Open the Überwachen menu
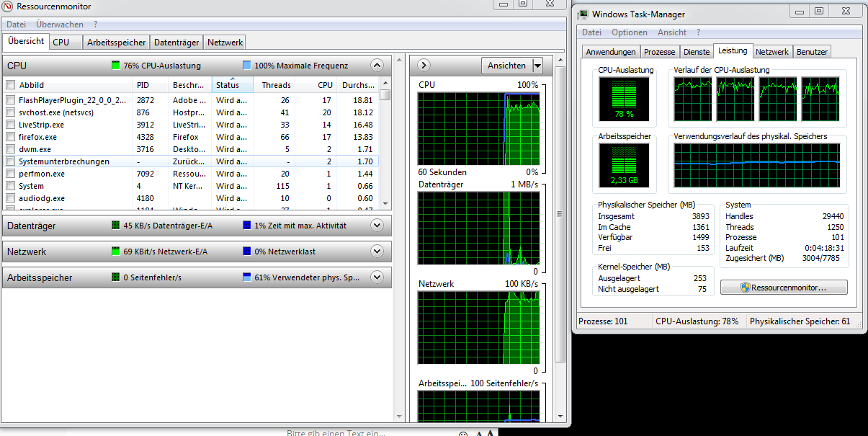Viewport: 868px width, 436px height. pos(60,25)
